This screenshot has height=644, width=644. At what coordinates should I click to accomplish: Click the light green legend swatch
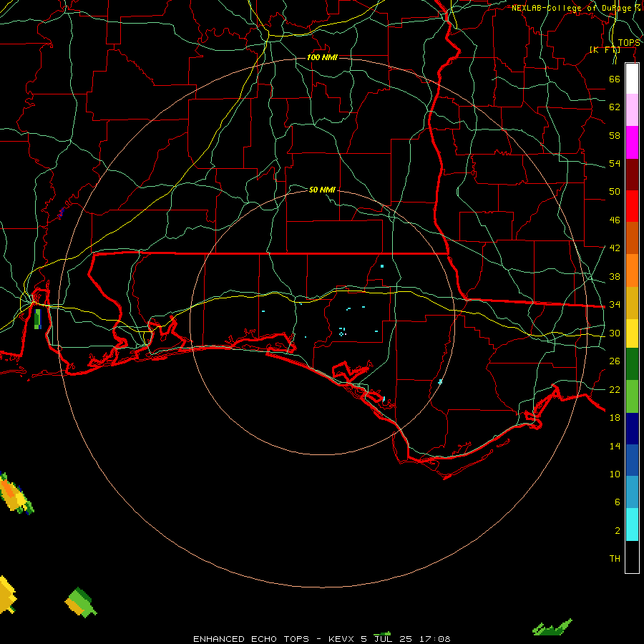pyautogui.click(x=632, y=396)
